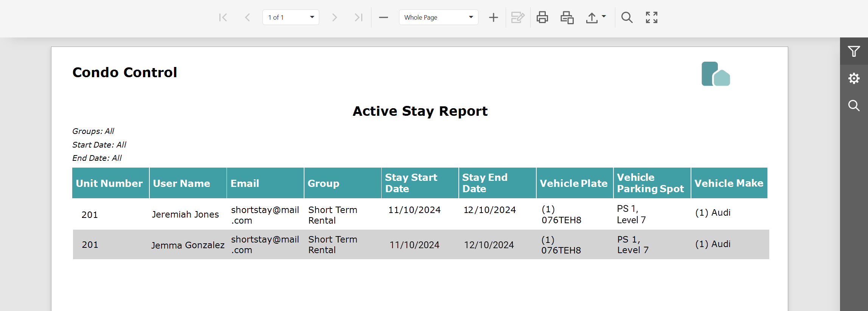This screenshot has height=311, width=868.
Task: Click the 'End Date: All' filter text
Action: [x=97, y=158]
